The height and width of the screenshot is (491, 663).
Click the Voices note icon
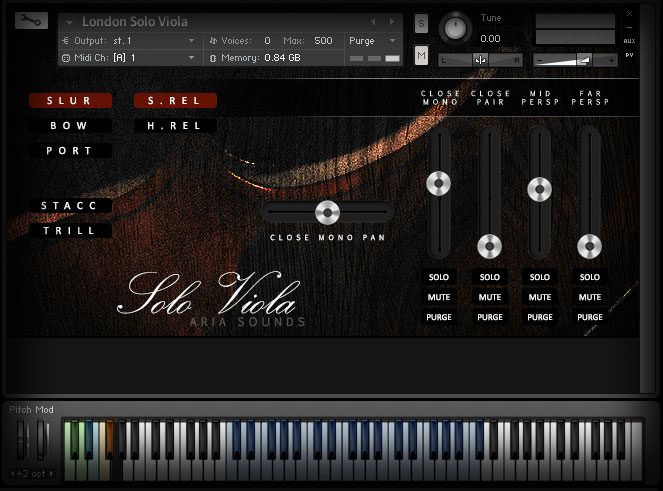click(x=213, y=41)
